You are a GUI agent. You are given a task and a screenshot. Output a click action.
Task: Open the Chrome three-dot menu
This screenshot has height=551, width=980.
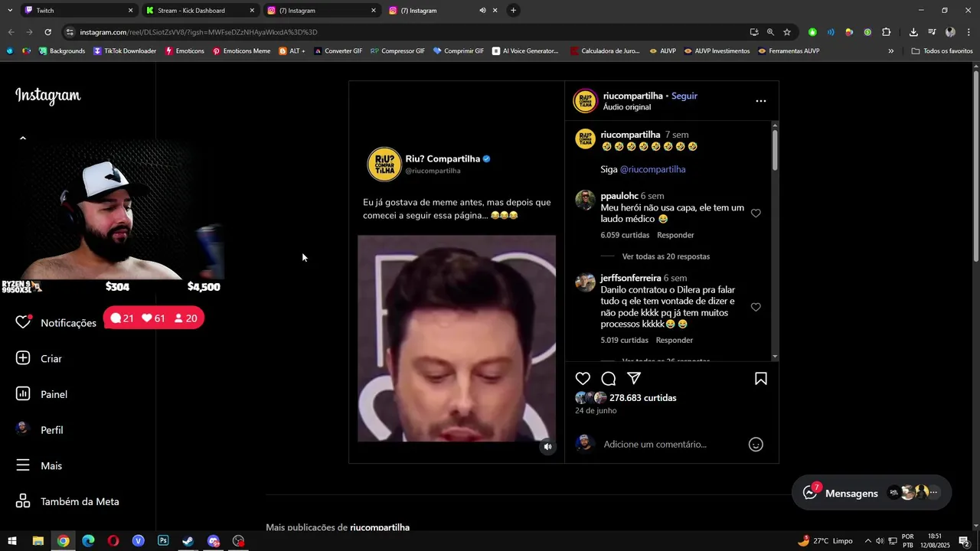pos(969,32)
